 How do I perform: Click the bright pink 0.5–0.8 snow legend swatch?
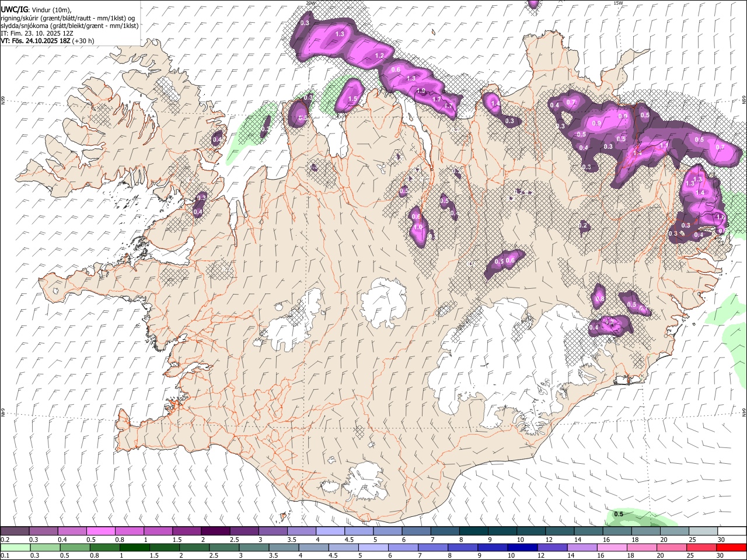[100, 531]
